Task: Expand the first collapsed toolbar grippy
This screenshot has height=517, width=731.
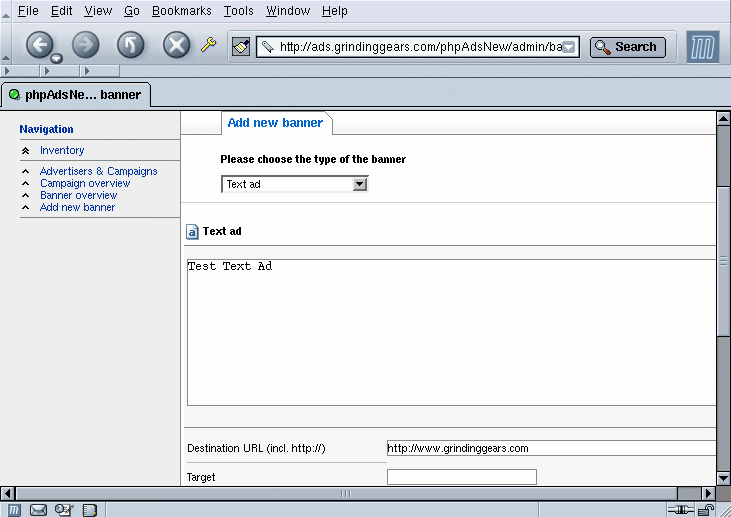Action: [21, 71]
